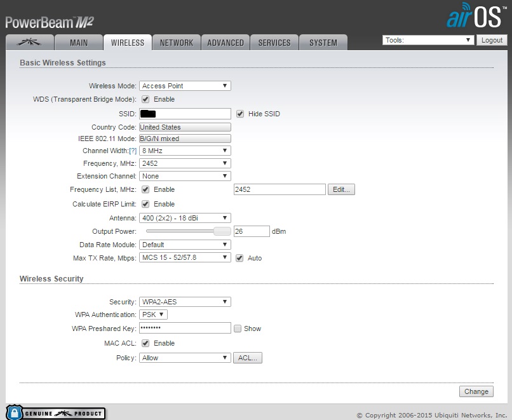This screenshot has height=420, width=512.
Task: Click the Genuine Product badge
Action: click(55, 413)
